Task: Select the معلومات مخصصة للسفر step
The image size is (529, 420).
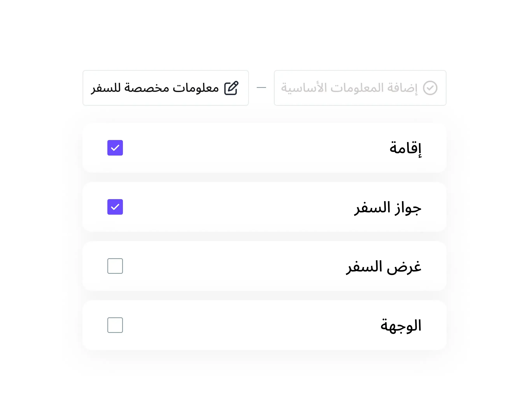Action: tap(165, 88)
